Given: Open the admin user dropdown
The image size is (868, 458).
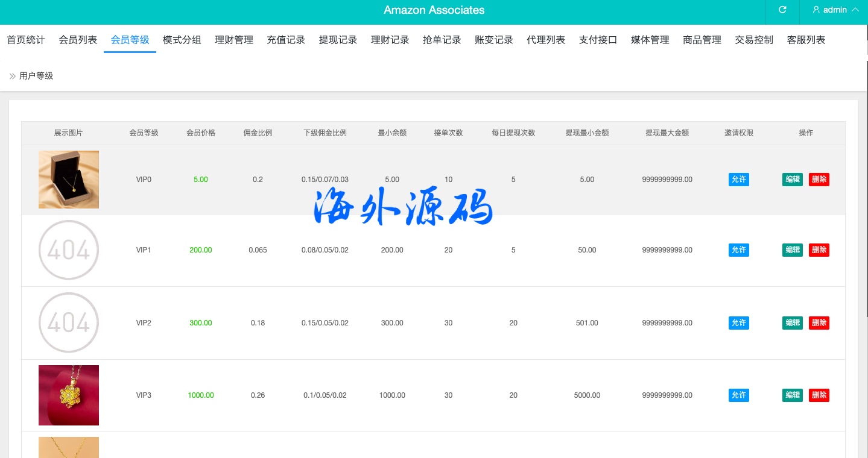Looking at the screenshot, I should pos(835,10).
